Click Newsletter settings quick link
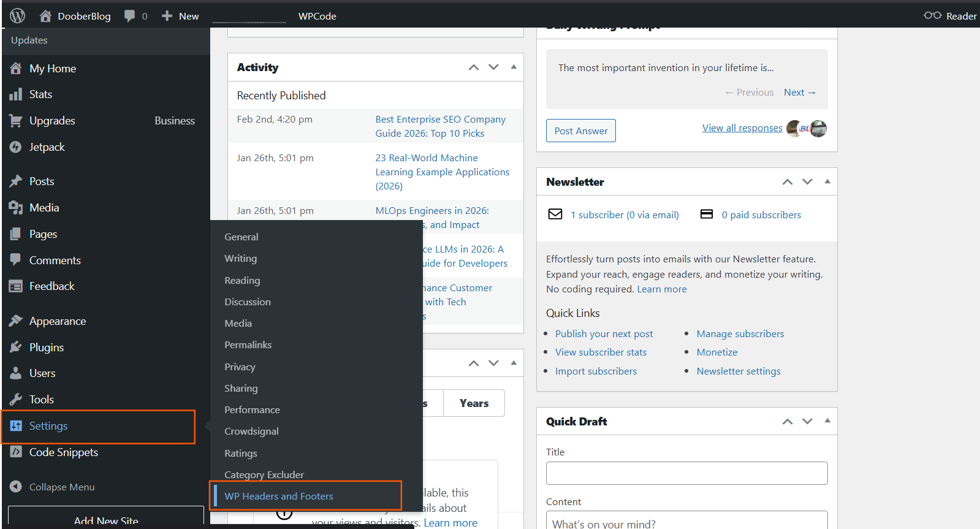This screenshot has width=980, height=529. click(739, 371)
